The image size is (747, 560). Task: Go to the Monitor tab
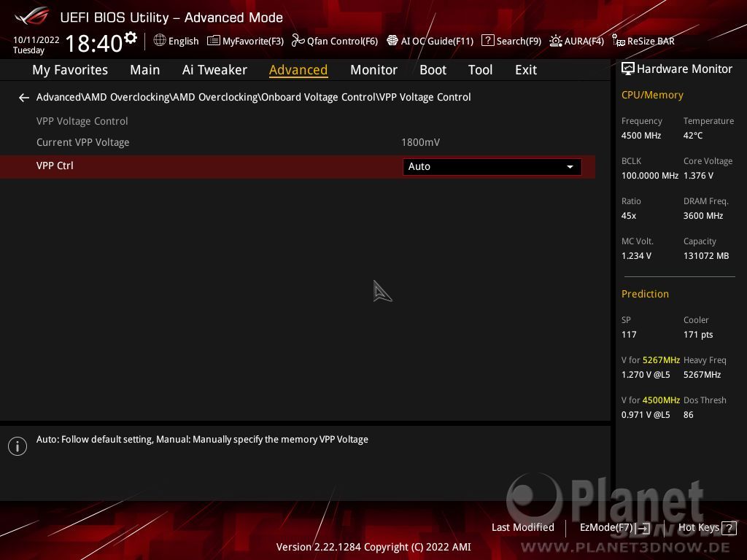click(x=373, y=70)
